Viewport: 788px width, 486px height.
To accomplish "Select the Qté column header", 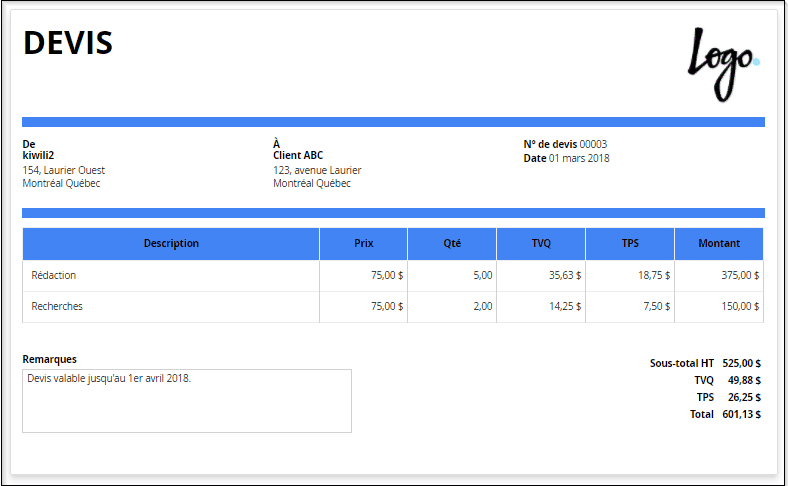I will click(x=452, y=243).
